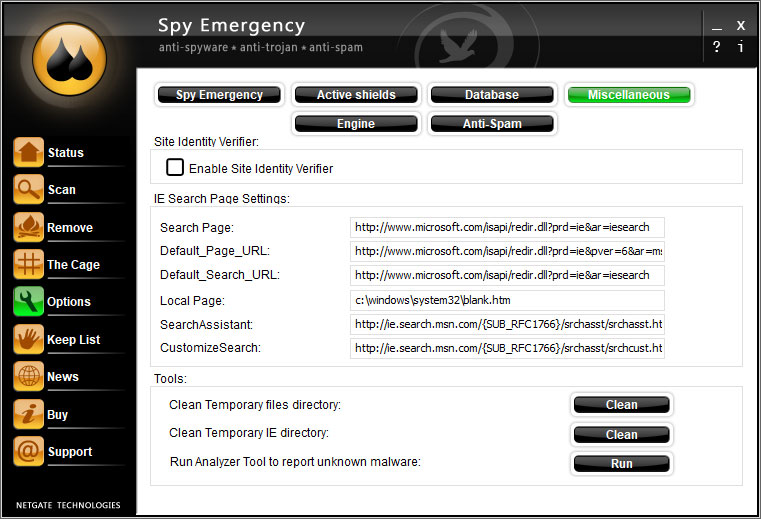The width and height of the screenshot is (761, 519).
Task: Run the Analyzer Tool
Action: click(621, 464)
